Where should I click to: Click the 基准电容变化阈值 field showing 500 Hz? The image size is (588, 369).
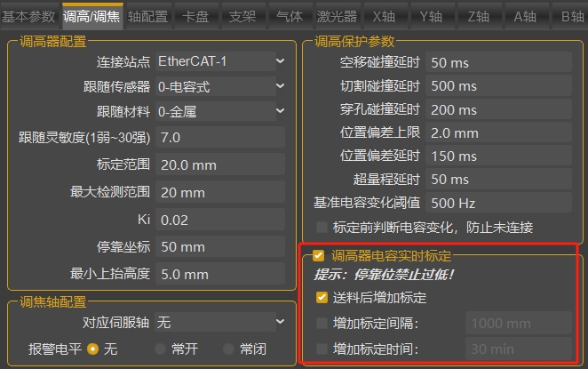click(x=499, y=203)
